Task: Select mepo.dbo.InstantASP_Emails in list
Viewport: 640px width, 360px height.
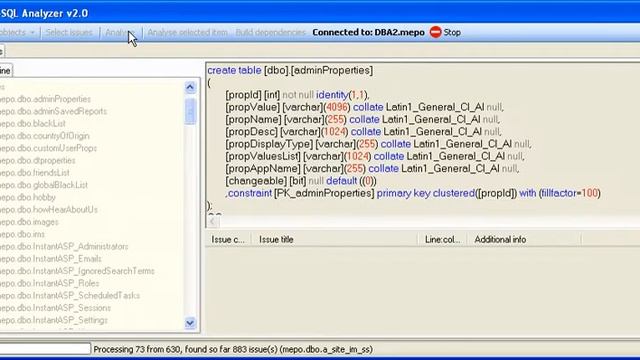Action: tap(51, 259)
